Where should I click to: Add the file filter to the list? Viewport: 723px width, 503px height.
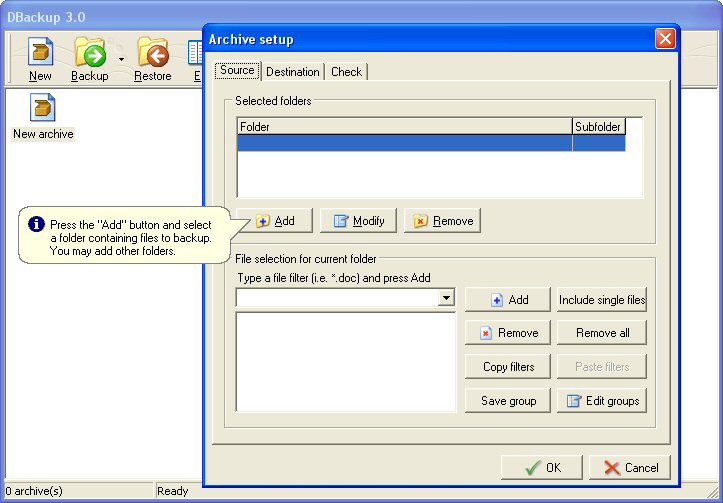tap(508, 300)
